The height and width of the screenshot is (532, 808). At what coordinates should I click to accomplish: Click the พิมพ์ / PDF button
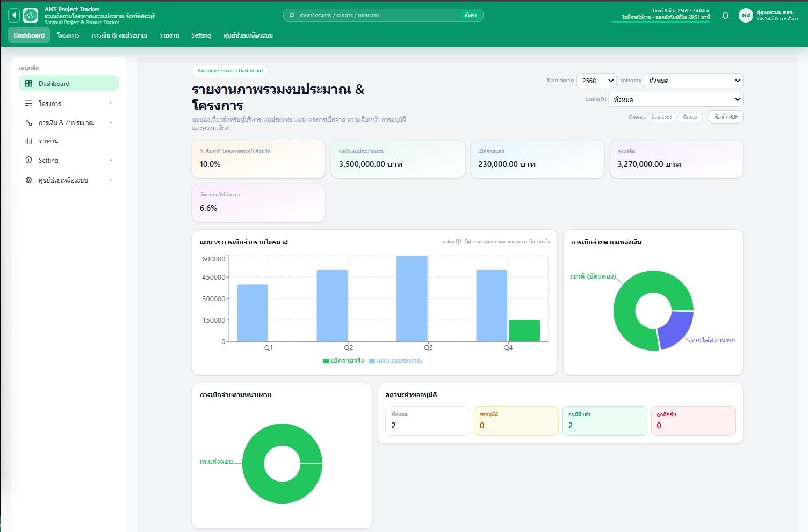point(726,117)
